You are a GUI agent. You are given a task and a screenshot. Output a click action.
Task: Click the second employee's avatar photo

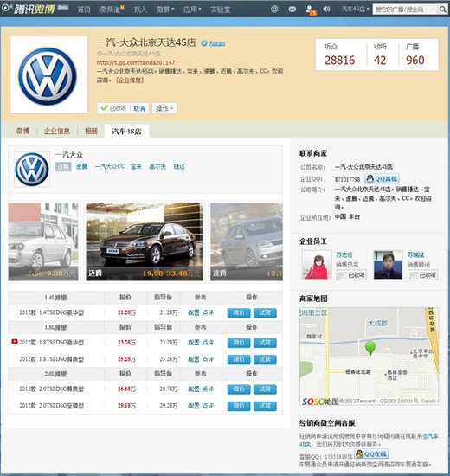coord(388,265)
